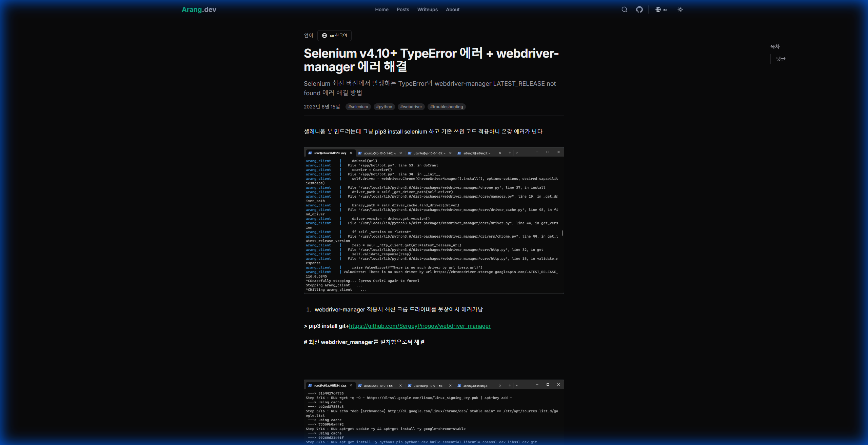Screen dimensions: 868x445
Task: Click the 목차 heading in sidebar
Action: 775,46
